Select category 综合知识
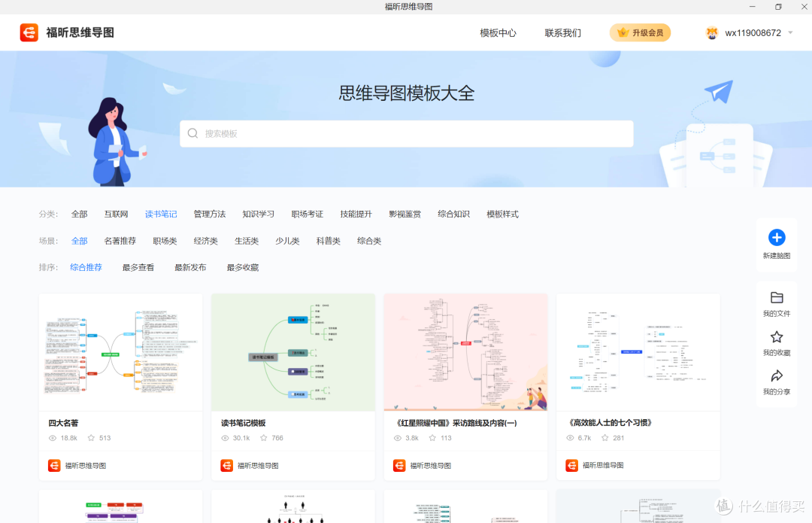 (x=453, y=214)
